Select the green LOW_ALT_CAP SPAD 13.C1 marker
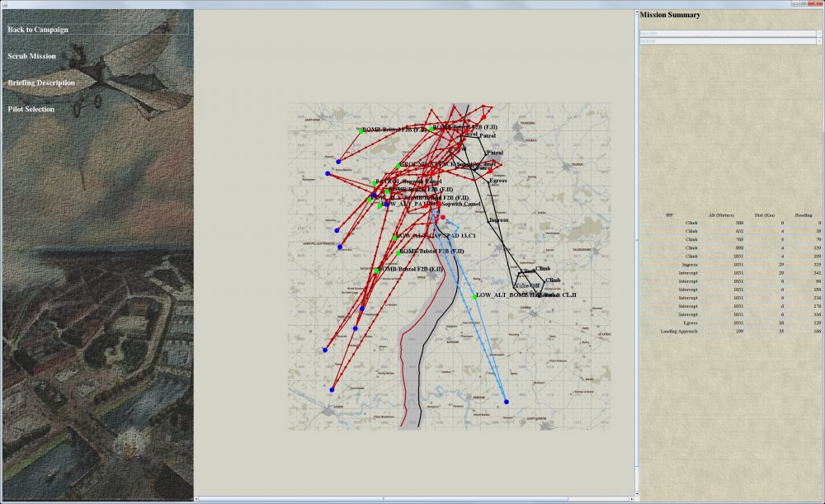Screen dimensions: 825x504 coord(395,237)
